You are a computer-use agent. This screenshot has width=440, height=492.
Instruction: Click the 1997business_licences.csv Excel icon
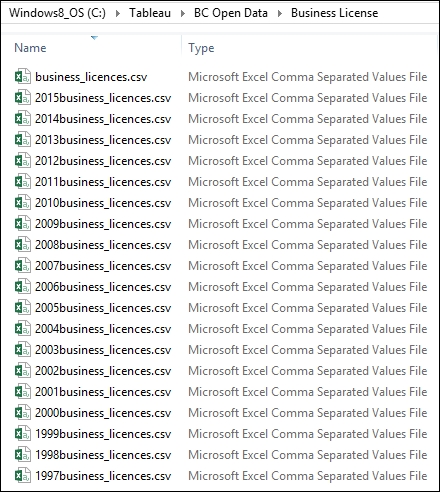23,476
